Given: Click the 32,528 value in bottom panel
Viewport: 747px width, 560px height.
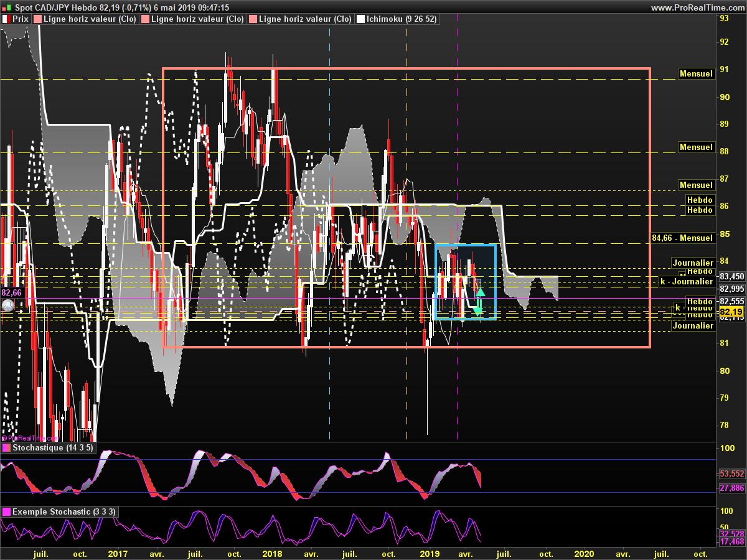Looking at the screenshot, I should [732, 534].
